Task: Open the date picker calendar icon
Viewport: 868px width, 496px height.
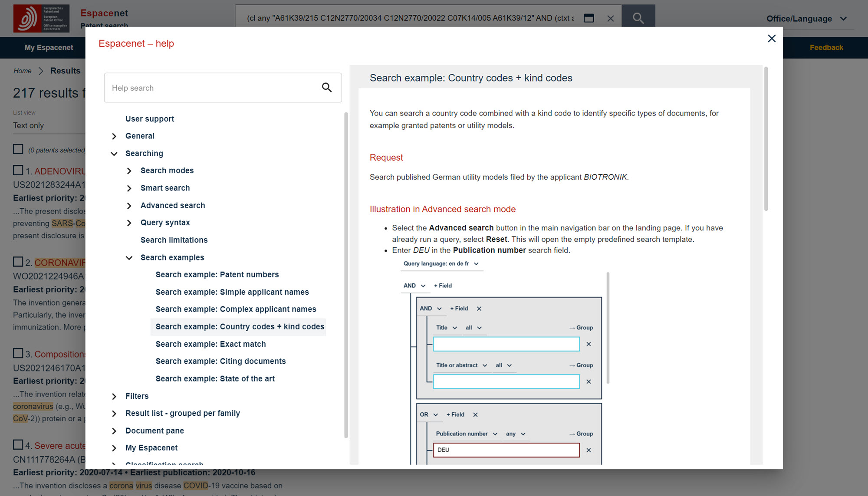Action: tap(589, 18)
